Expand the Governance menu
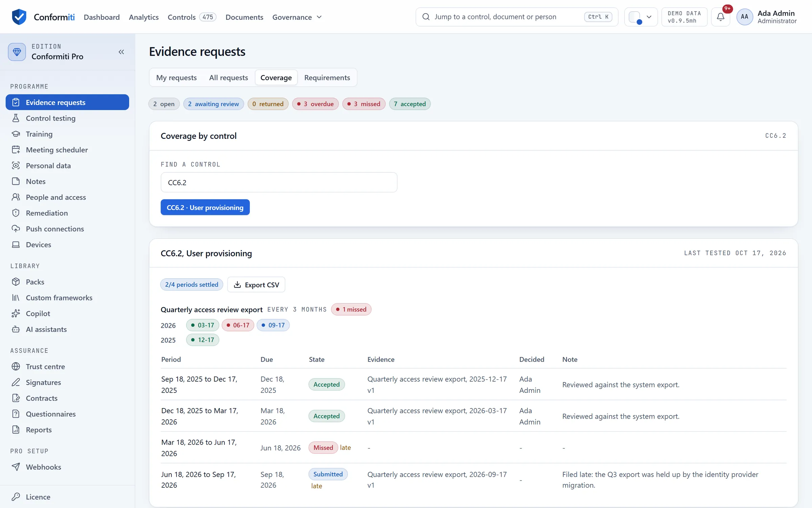 pos(297,17)
